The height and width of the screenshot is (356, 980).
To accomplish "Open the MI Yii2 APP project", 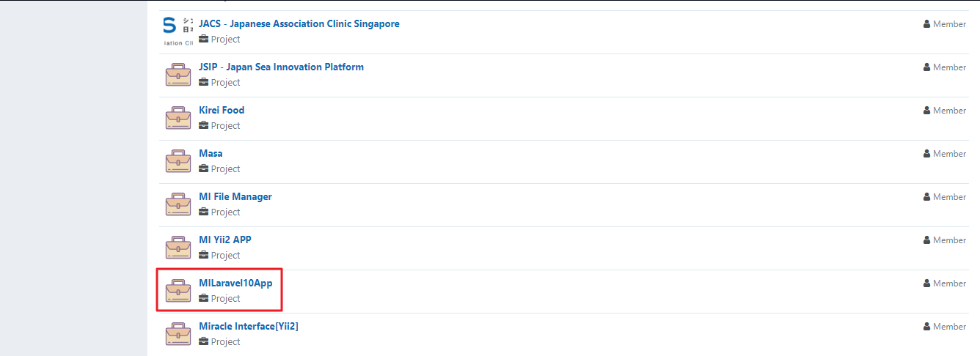I will coord(225,240).
